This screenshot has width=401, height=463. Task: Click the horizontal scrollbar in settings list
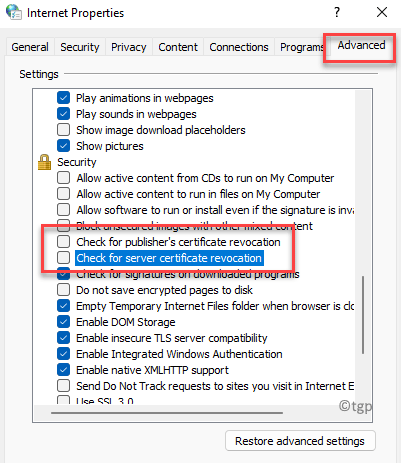tap(167, 413)
